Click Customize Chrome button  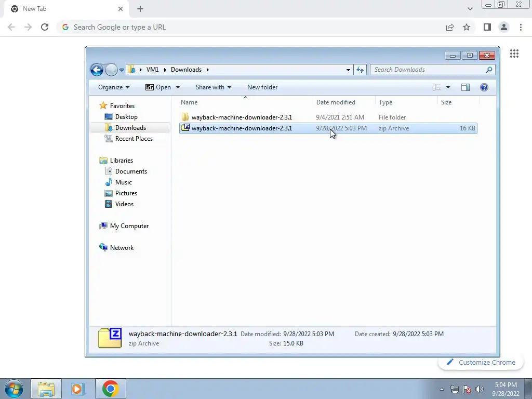pyautogui.click(x=481, y=362)
